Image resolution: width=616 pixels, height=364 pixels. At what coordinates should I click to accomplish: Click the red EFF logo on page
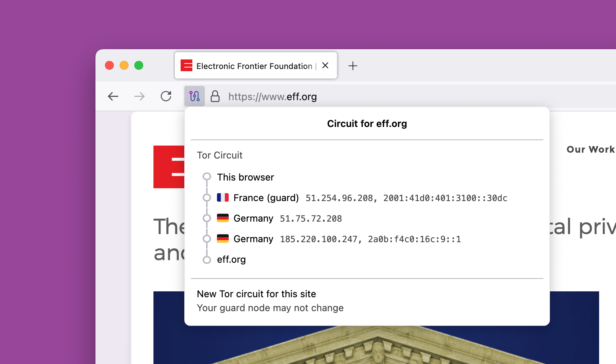pos(169,167)
